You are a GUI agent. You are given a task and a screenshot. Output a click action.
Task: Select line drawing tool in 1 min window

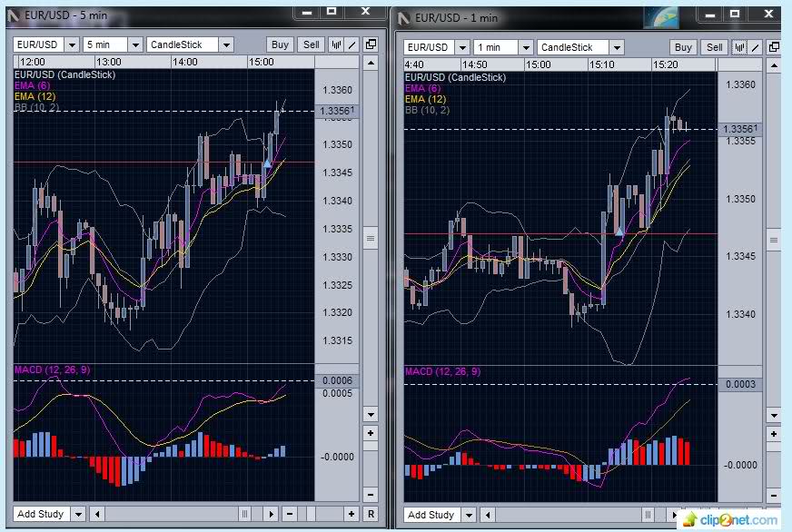coord(756,47)
